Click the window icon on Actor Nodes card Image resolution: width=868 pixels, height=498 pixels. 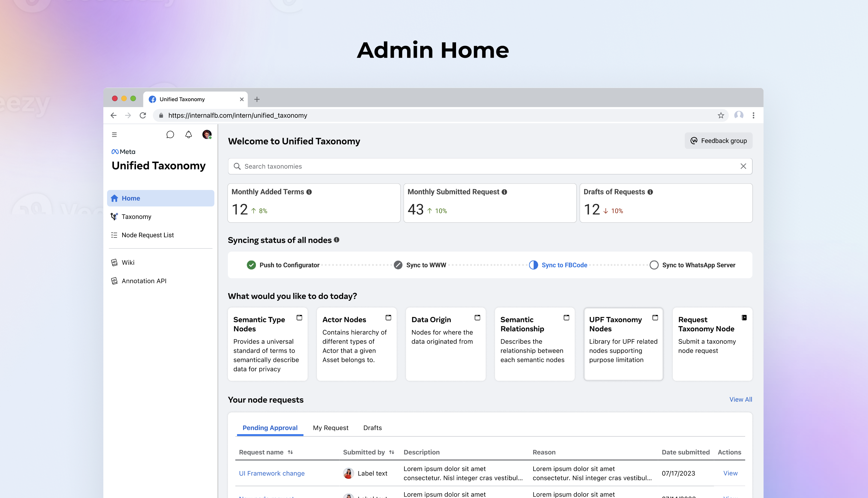(388, 318)
